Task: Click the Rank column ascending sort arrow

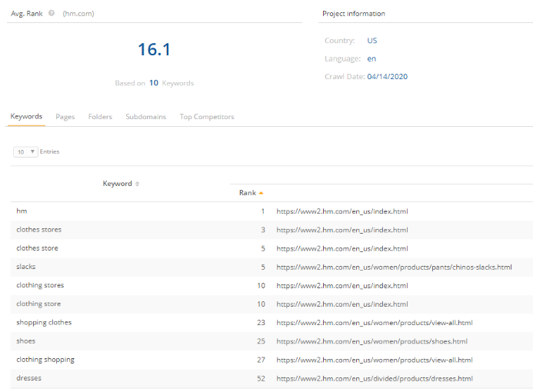Action: click(261, 193)
